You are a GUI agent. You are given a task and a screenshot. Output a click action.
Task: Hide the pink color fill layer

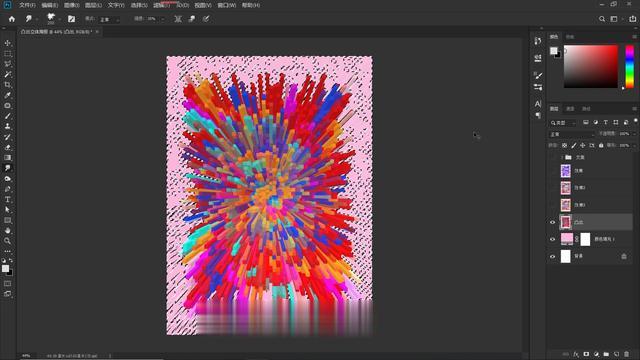[553, 239]
